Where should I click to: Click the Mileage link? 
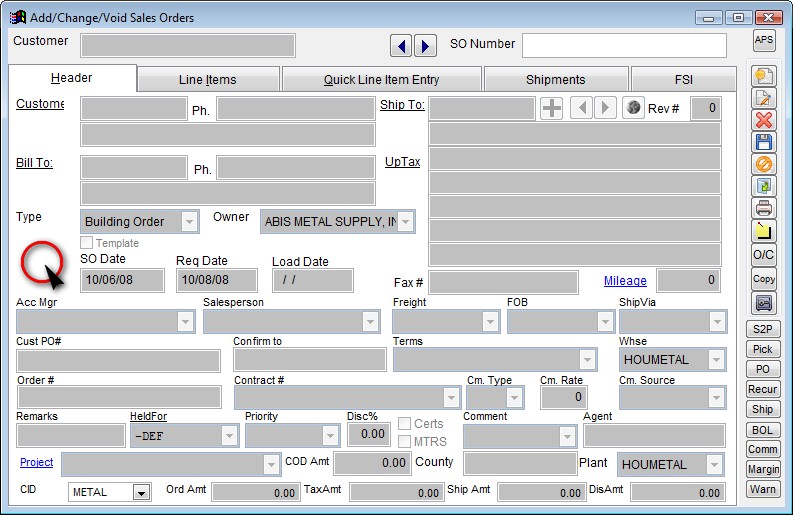coord(625,281)
